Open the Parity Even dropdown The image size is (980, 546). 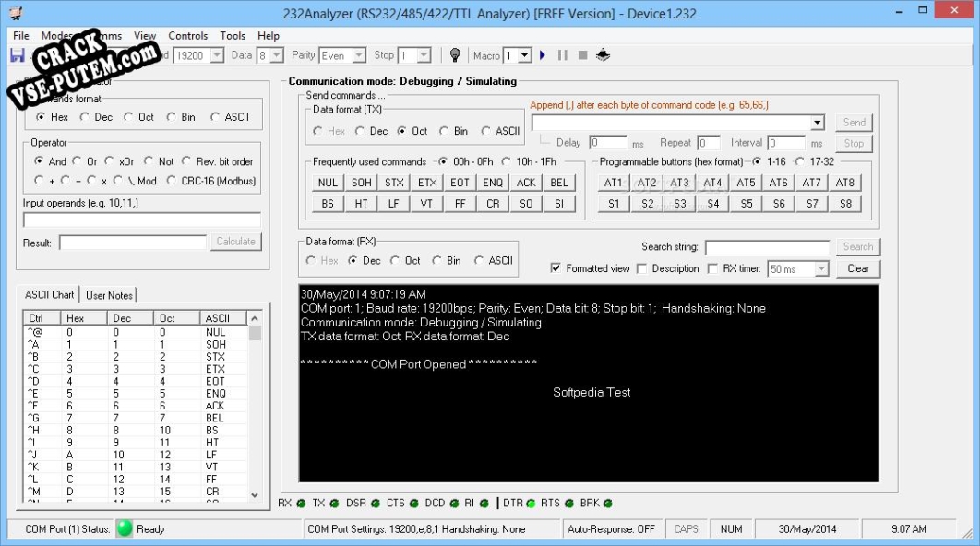pyautogui.click(x=359, y=55)
